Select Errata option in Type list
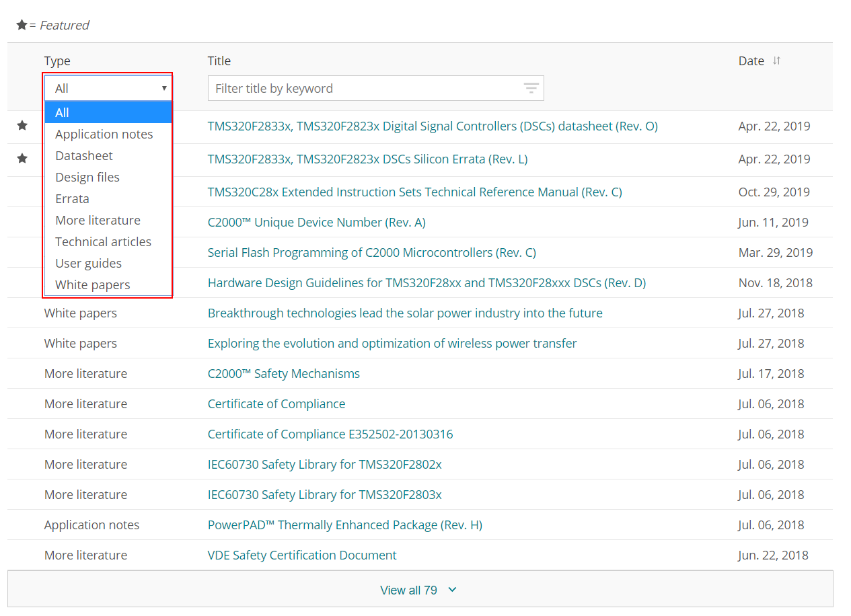 (x=72, y=198)
